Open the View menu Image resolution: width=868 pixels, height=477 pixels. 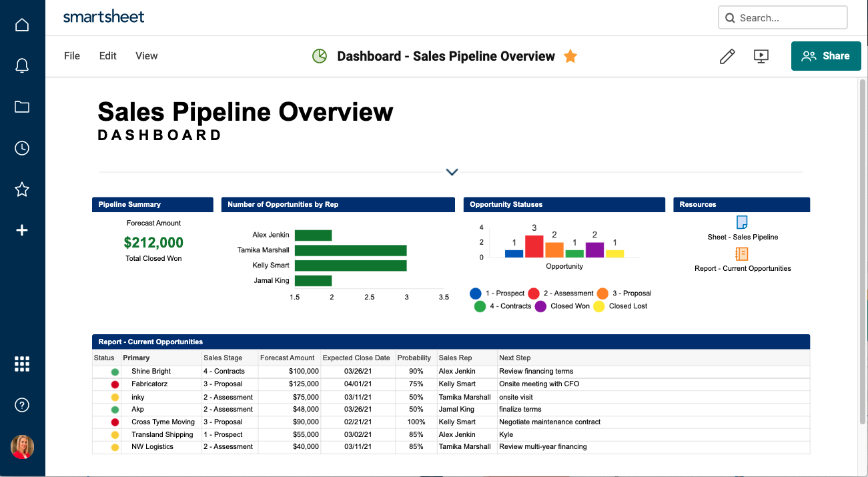pos(147,56)
